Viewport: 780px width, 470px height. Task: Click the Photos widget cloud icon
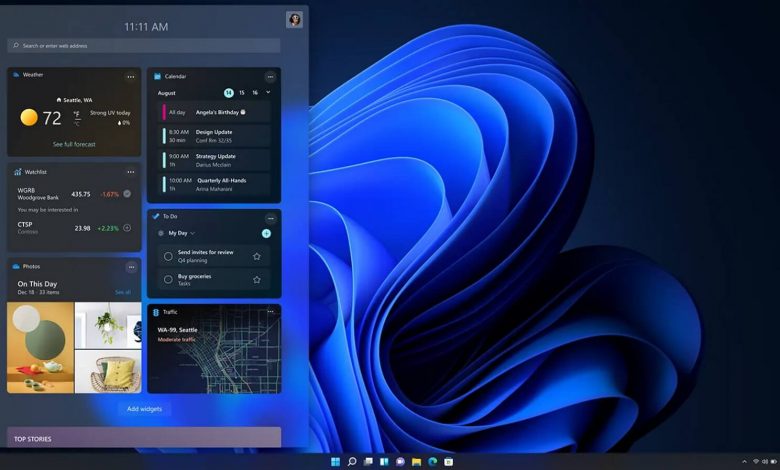coord(16,267)
